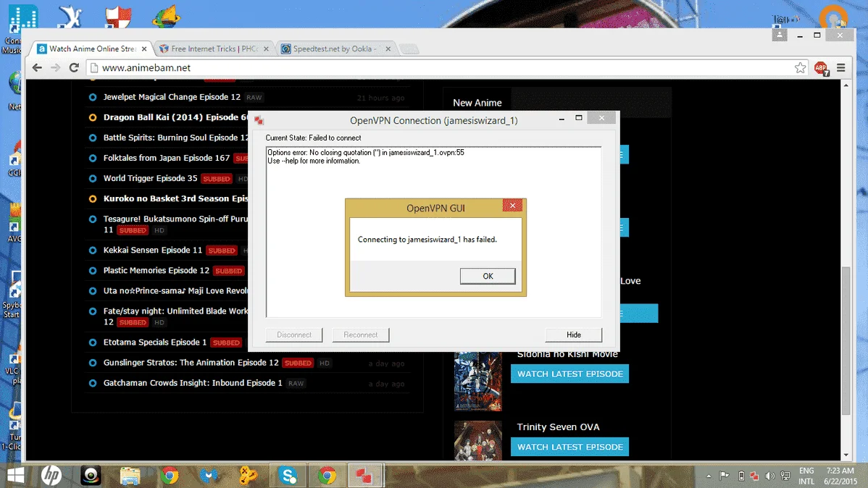Click Watch Latest Episode for Trinity Seven OVA

569,447
